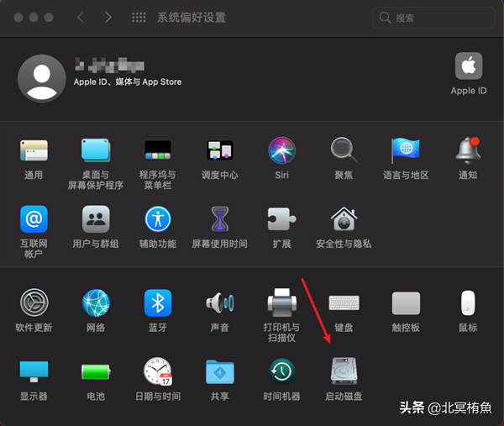Open 程序坞与菜单栏 preferences
The height and width of the screenshot is (426, 504).
(158, 150)
